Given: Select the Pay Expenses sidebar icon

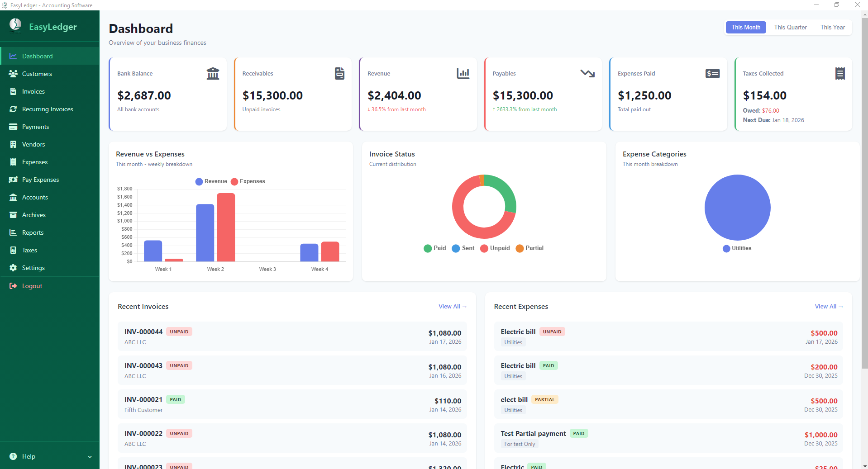Looking at the screenshot, I should (x=14, y=180).
